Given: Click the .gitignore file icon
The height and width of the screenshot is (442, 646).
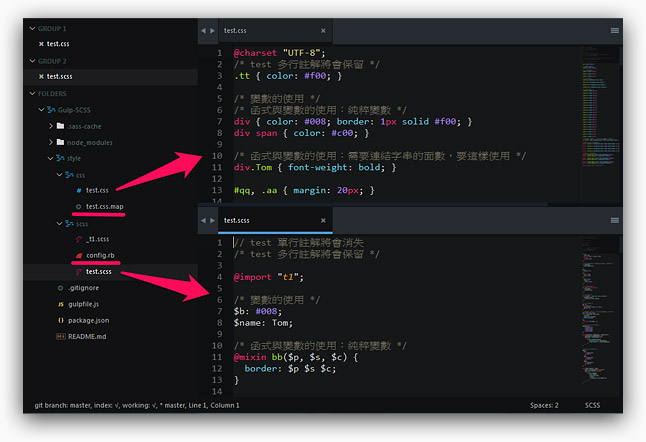Looking at the screenshot, I should [61, 288].
